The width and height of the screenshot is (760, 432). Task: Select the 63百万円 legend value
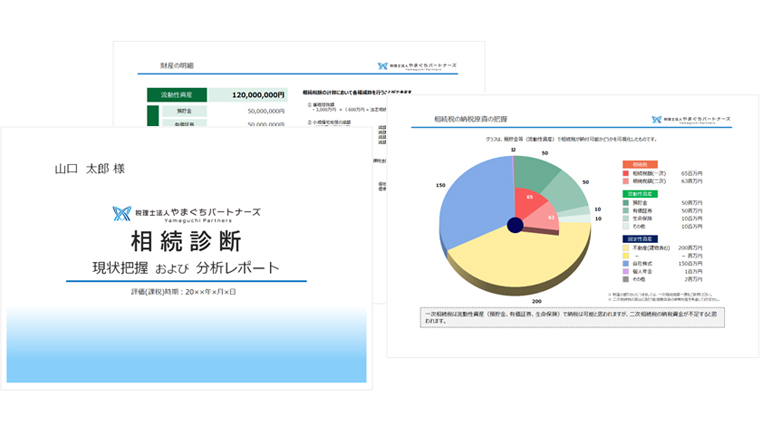[692, 181]
